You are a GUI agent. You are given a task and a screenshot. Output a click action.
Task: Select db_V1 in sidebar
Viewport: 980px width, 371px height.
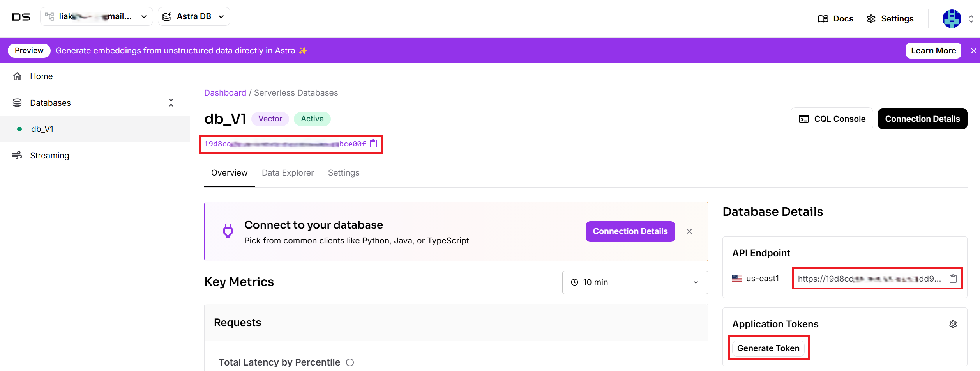click(x=95, y=129)
